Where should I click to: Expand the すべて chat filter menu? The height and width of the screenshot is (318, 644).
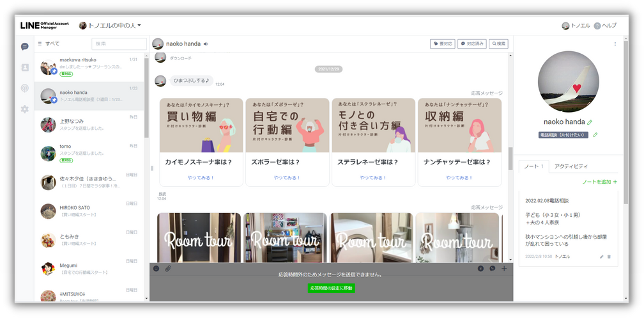click(49, 44)
